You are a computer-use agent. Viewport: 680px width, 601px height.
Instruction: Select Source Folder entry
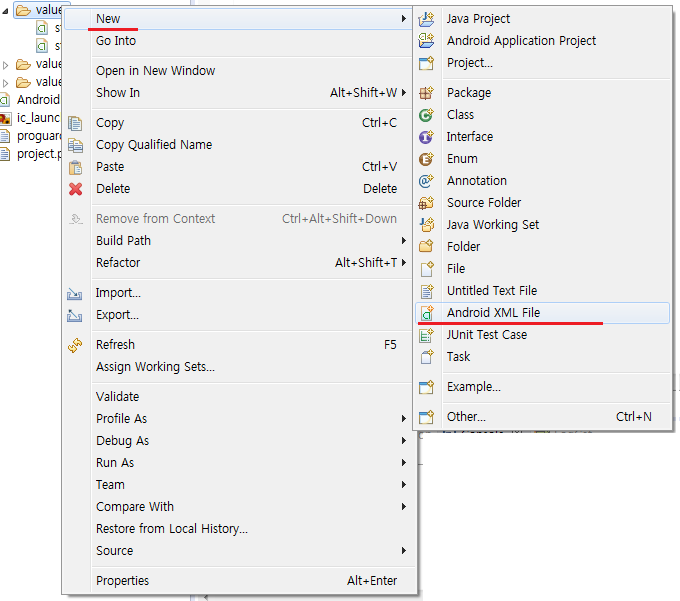pyautogui.click(x=543, y=203)
